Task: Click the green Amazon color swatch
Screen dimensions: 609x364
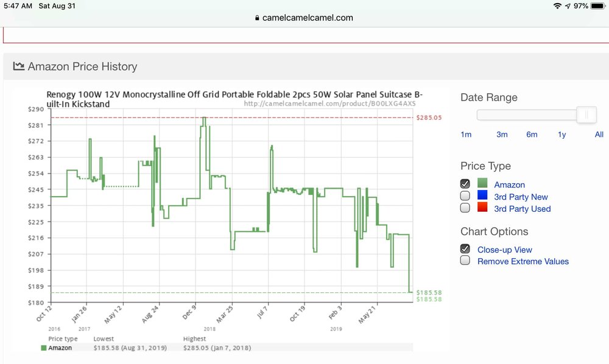Action: click(x=482, y=184)
